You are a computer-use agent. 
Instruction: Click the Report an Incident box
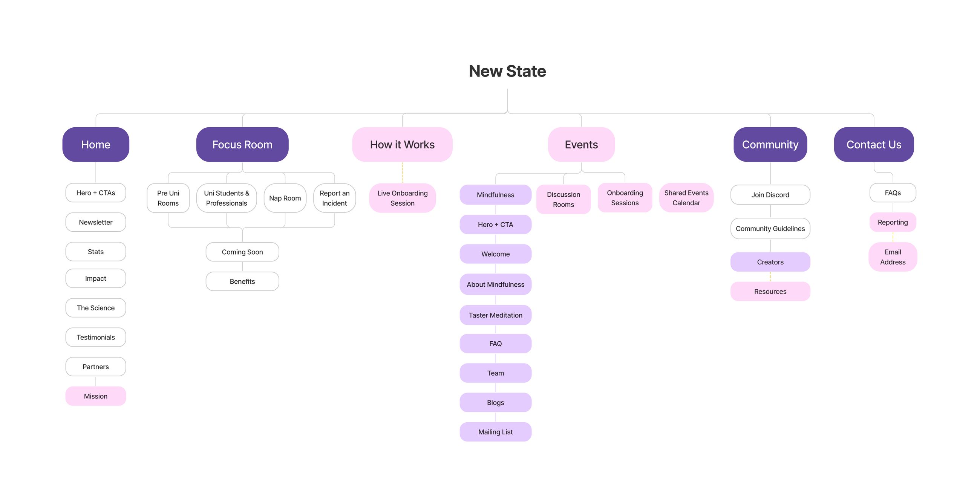pos(334,198)
